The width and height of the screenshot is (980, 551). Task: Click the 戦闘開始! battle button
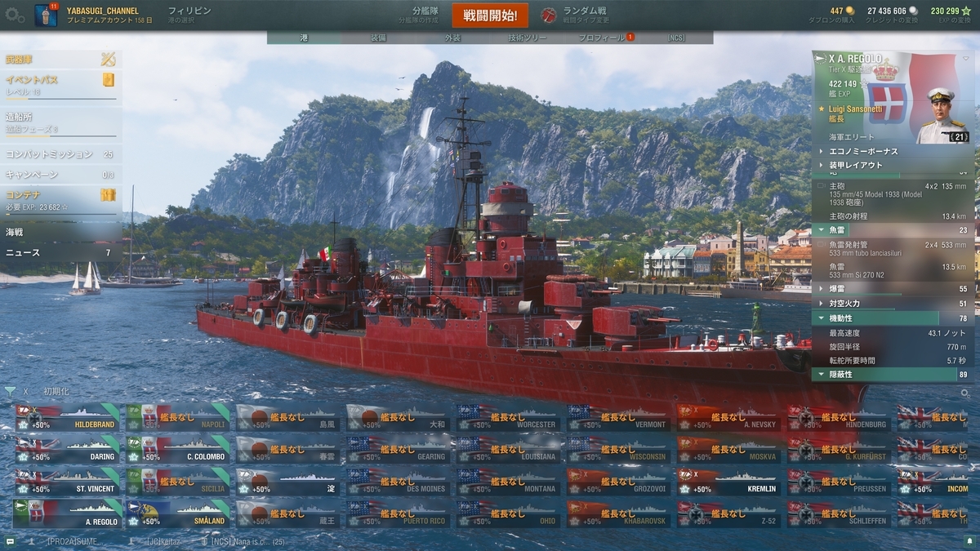(x=490, y=16)
